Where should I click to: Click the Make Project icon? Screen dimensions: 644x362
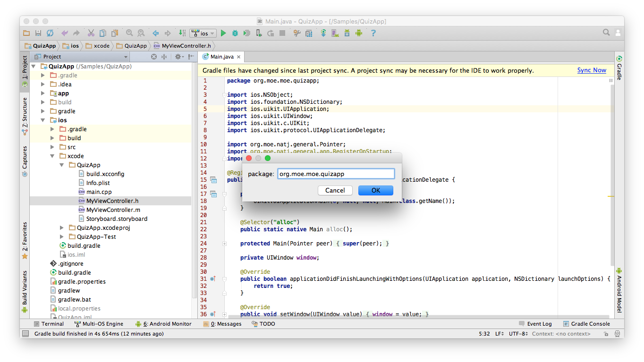[182, 33]
